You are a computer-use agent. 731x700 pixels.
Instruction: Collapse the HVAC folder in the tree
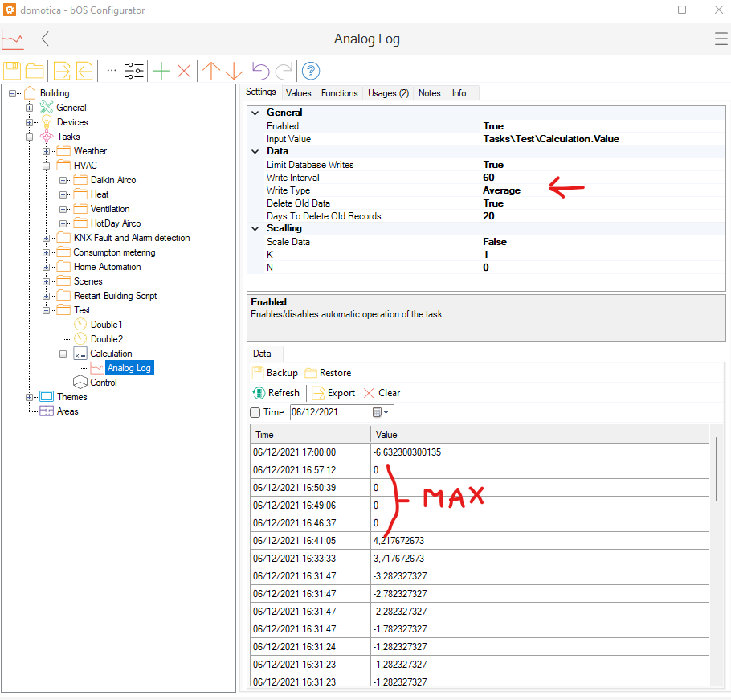coord(47,166)
